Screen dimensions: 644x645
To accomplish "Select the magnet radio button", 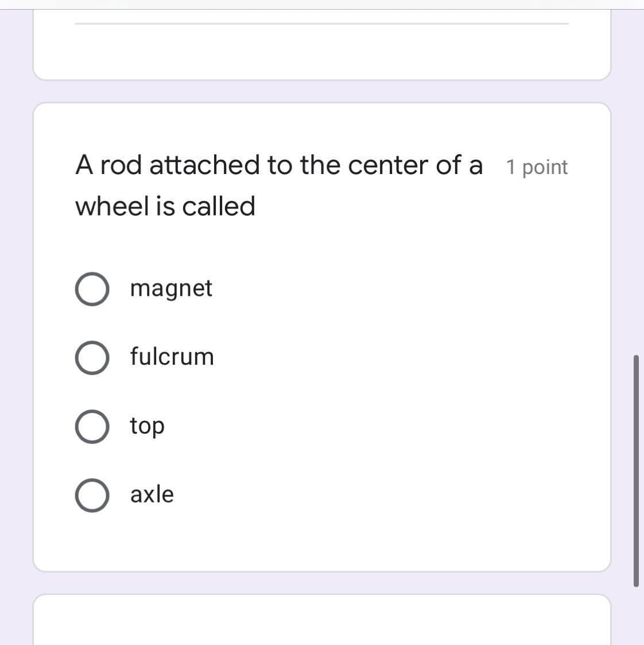I will coord(92,289).
